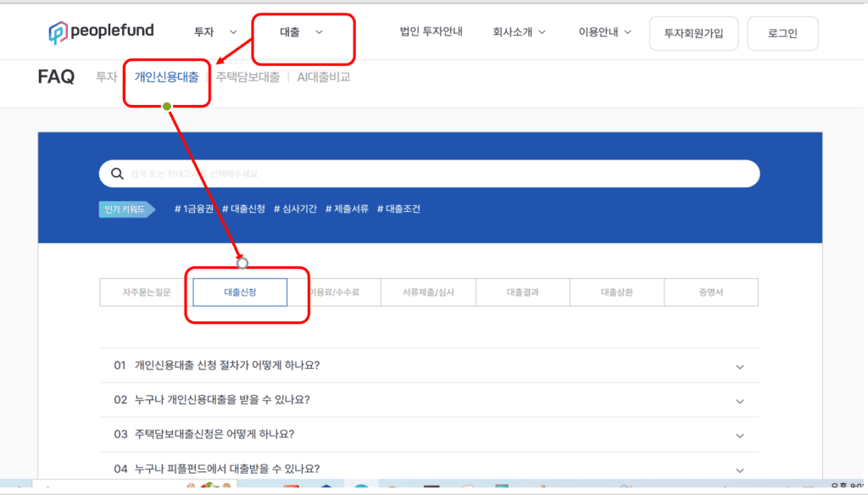Click the 로그인 button
Viewport: 868px width, 495px height.
[x=782, y=33]
